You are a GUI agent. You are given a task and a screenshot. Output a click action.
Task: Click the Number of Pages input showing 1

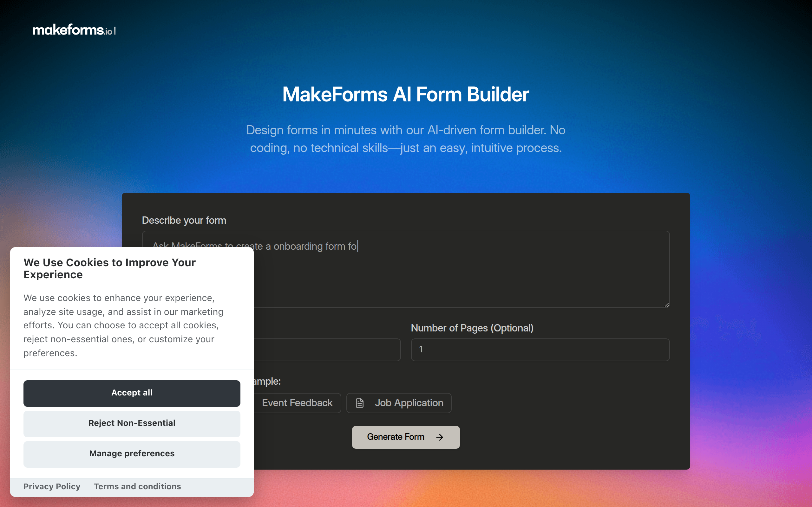point(540,350)
